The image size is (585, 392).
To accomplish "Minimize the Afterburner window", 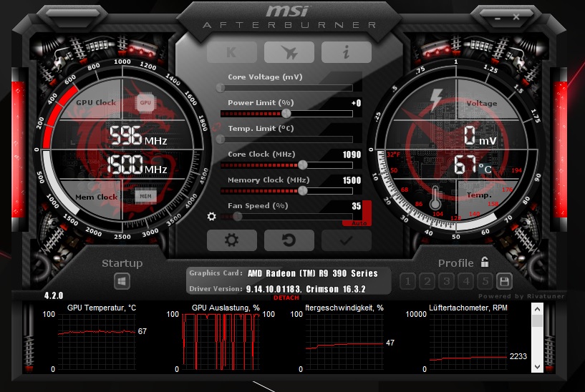I will 498,17.
